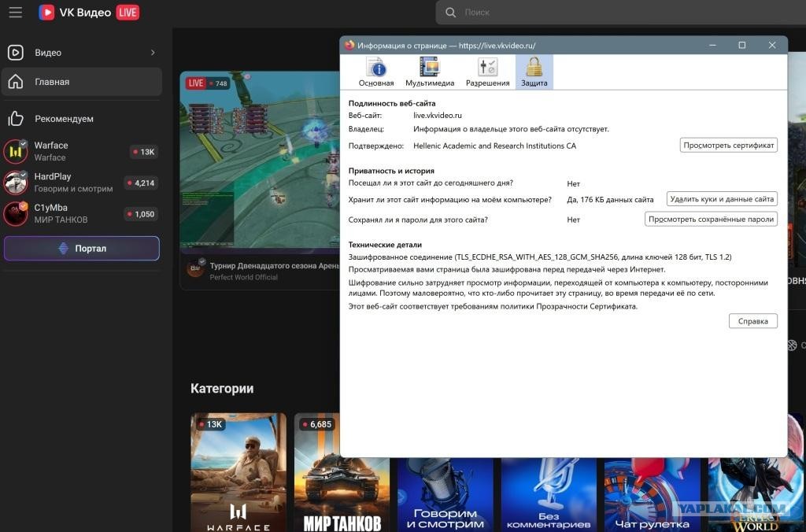Click the live.vkvideo.ru website value

[x=438, y=115]
